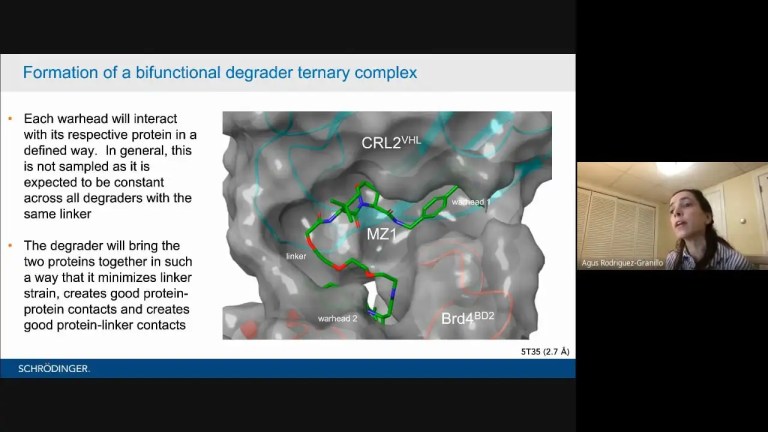Click the warhead 1 annotation
Image resolution: width=768 pixels, height=432 pixels.
pos(470,202)
